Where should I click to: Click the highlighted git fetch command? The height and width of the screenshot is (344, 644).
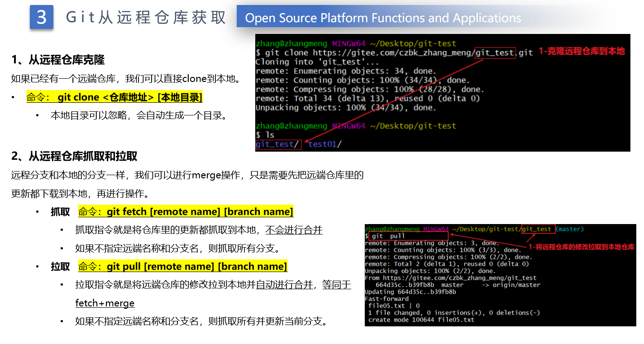[x=186, y=212]
